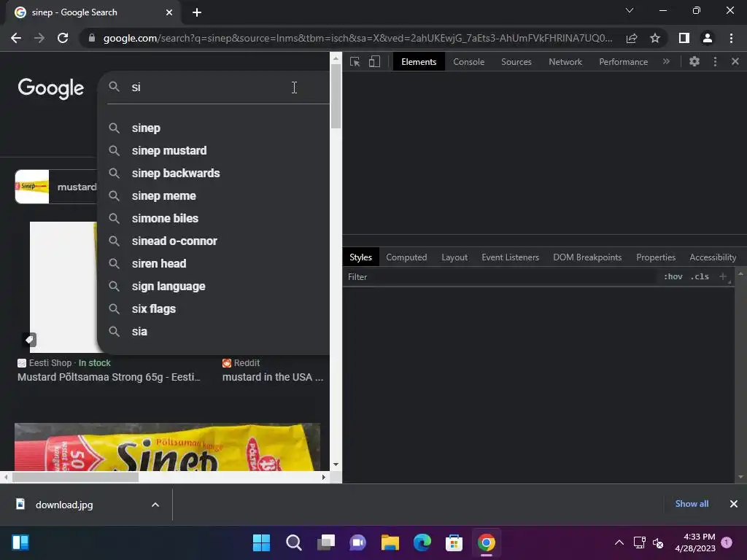The height and width of the screenshot is (560, 747).
Task: Click the scroll down arrow of page scrollbar
Action: coord(336,464)
